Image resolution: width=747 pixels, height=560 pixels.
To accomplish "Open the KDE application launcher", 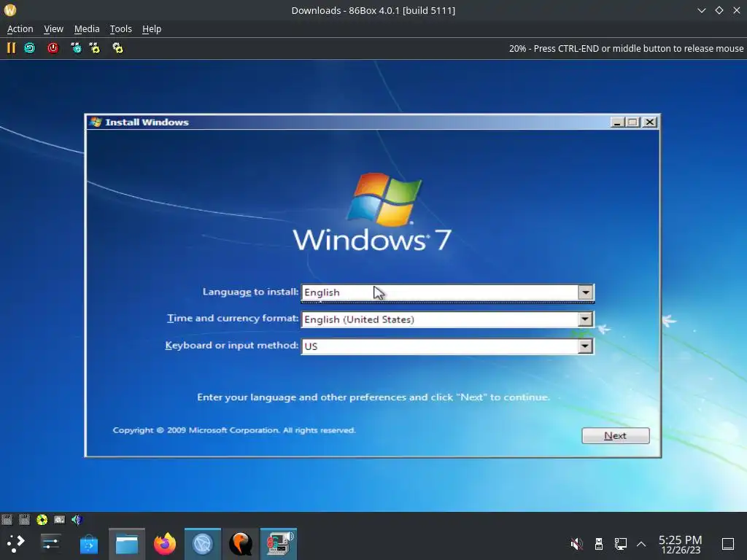I will (x=15, y=543).
